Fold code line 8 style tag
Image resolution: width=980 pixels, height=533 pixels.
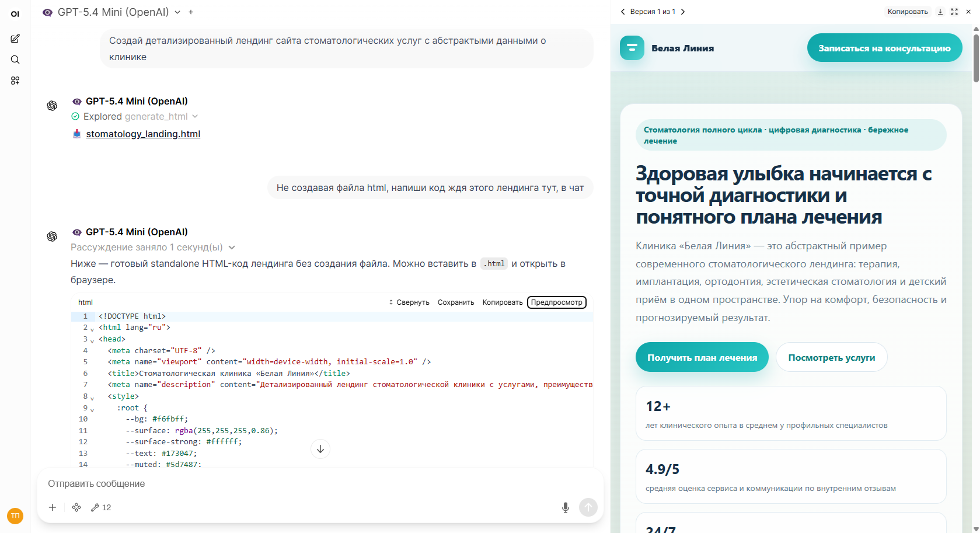(x=92, y=399)
